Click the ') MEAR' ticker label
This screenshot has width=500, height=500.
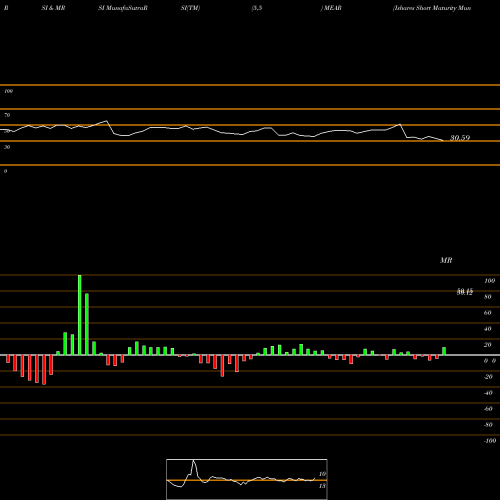tap(331, 8)
